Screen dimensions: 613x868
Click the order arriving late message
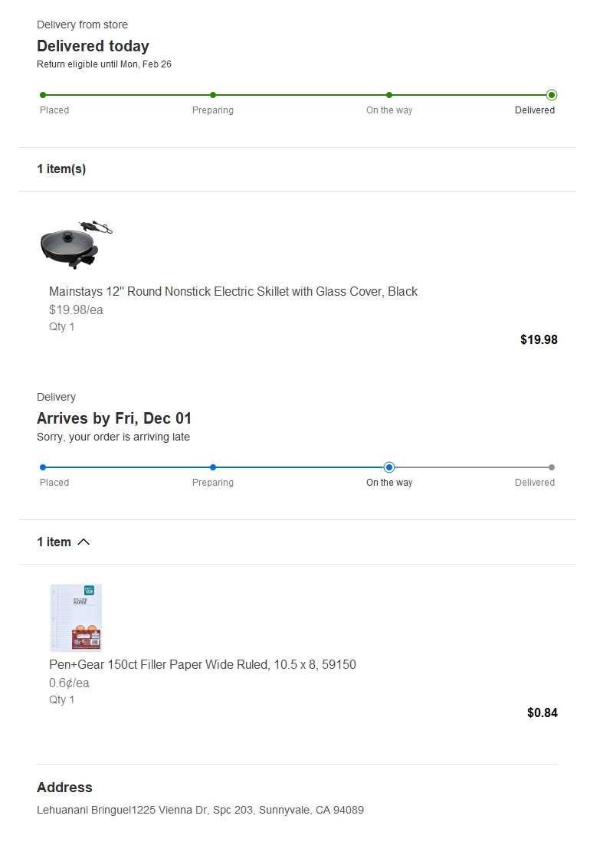113,437
